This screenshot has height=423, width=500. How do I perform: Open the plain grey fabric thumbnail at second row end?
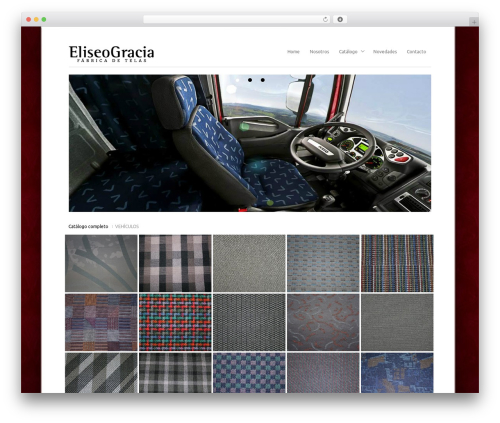tap(397, 322)
